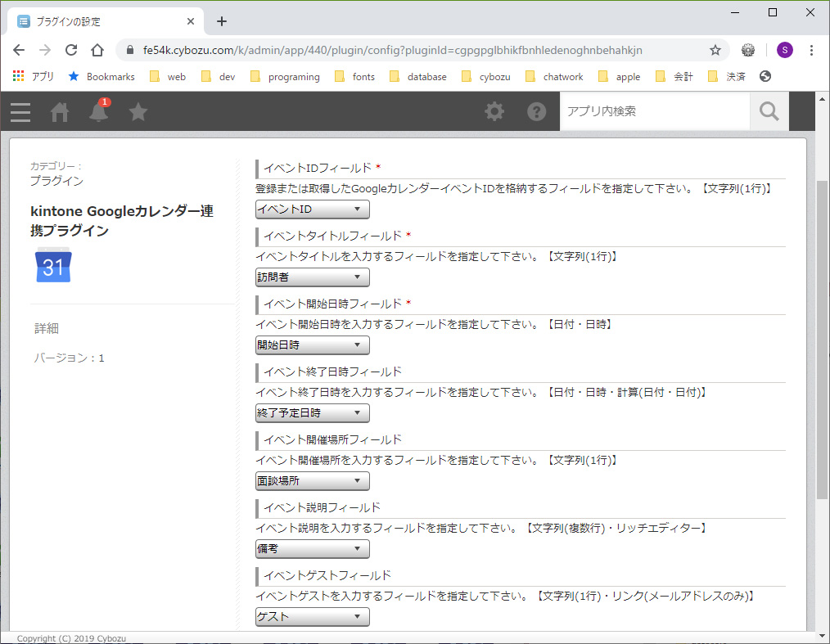Open the globe bookmark icon
830x644 pixels.
(x=765, y=76)
